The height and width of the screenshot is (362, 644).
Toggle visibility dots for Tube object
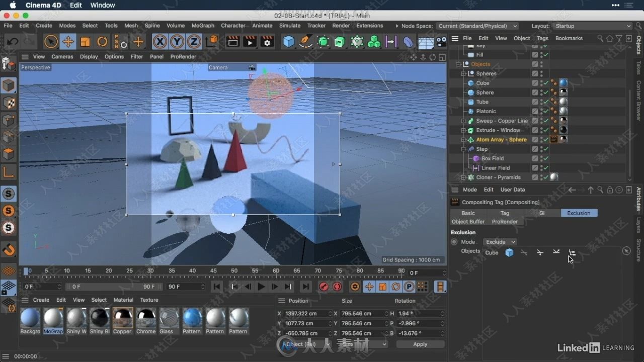[541, 102]
